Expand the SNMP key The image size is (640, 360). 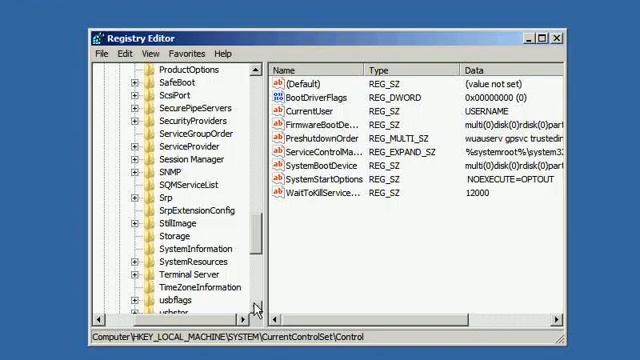(x=135, y=172)
